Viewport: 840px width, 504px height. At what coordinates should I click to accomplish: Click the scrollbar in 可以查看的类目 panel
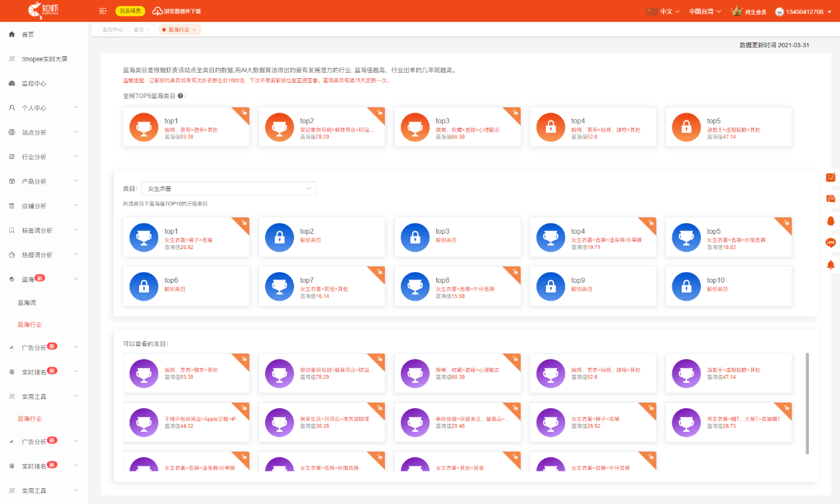tap(807, 403)
